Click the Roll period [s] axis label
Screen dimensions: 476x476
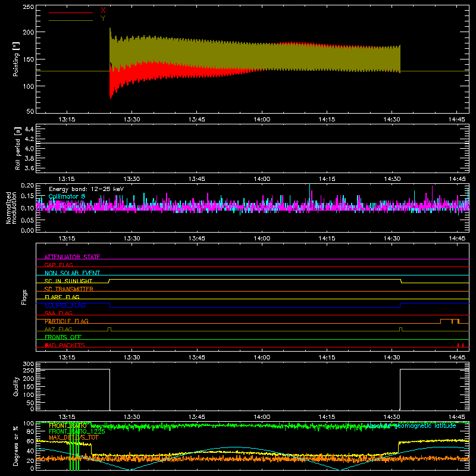coord(18,148)
